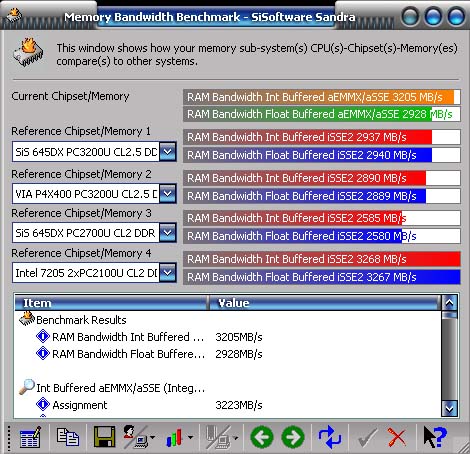Click red Int Buffered iSSE2 3268 MB/s bar
Viewport: 470px width, 454px height.
click(x=322, y=259)
